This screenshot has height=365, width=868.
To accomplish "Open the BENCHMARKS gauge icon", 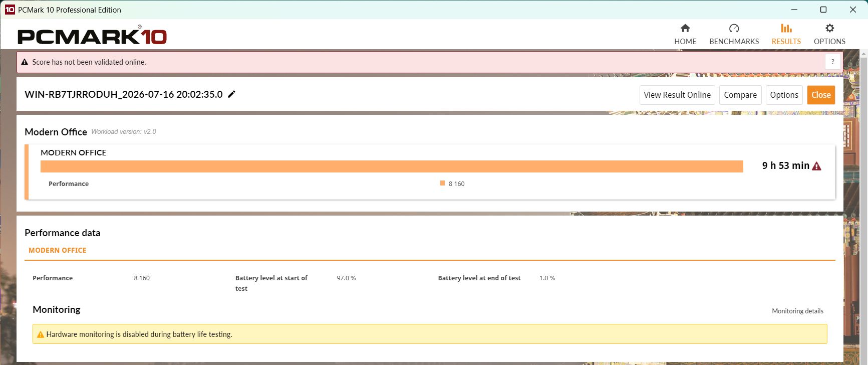I will click(734, 28).
